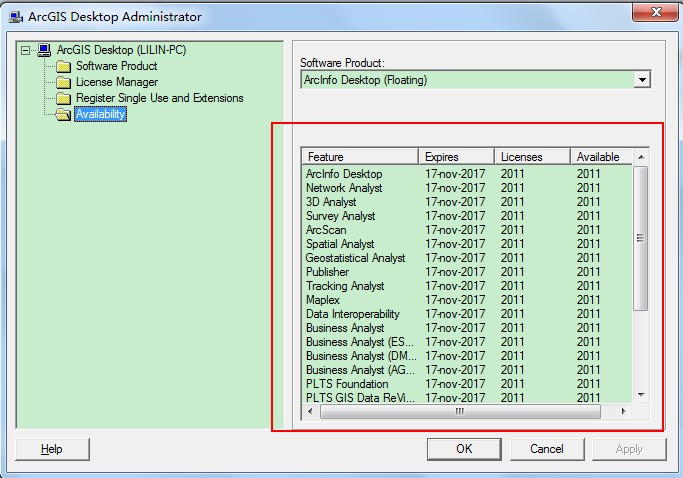Select the Maplex row

(x=467, y=300)
